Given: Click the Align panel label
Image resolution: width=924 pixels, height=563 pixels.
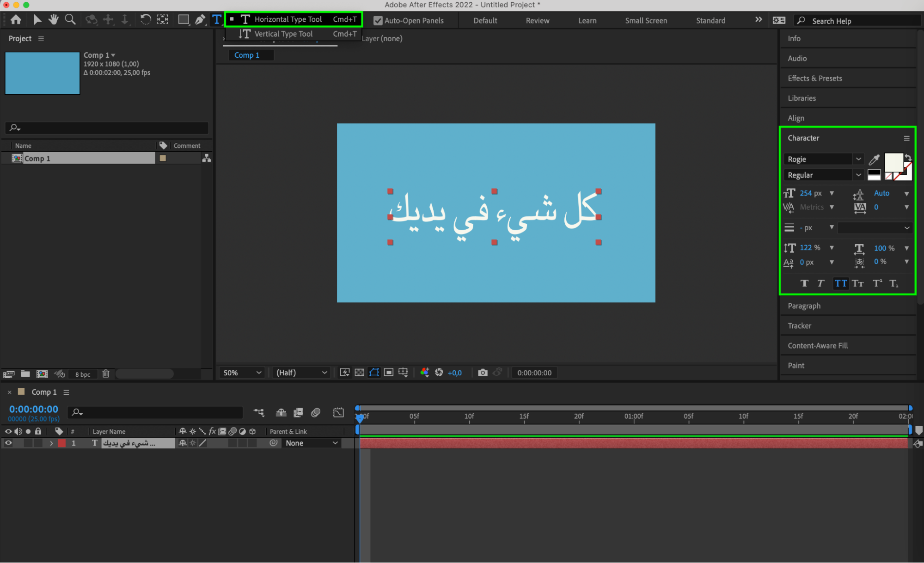Looking at the screenshot, I should pyautogui.click(x=797, y=117).
